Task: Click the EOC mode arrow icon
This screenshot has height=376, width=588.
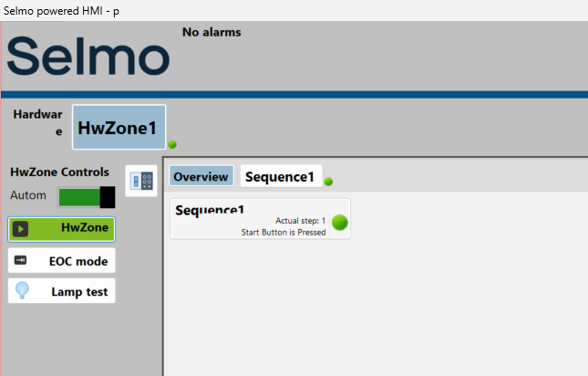Action: click(x=20, y=260)
